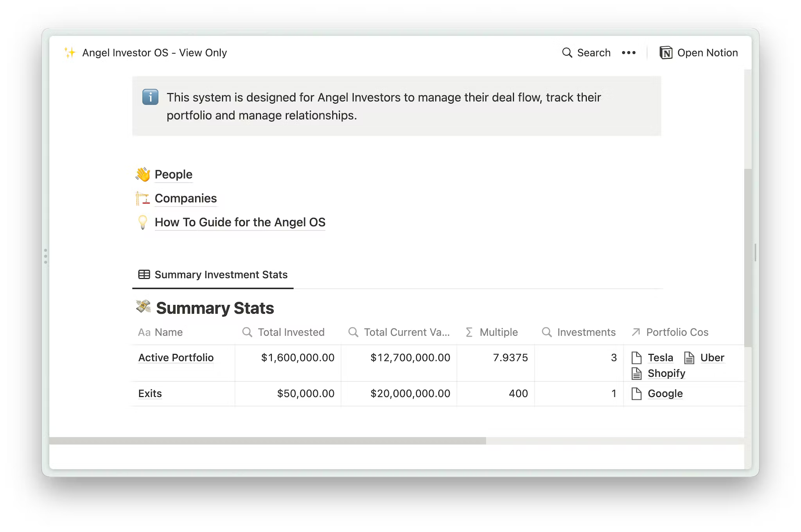
Task: Click the money Summary Stats icon
Action: [x=144, y=307]
